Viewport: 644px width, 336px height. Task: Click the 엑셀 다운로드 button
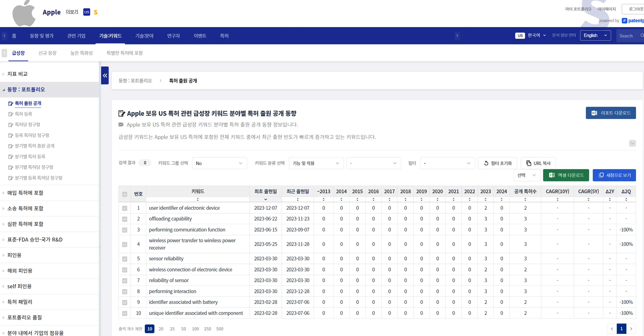coord(566,175)
